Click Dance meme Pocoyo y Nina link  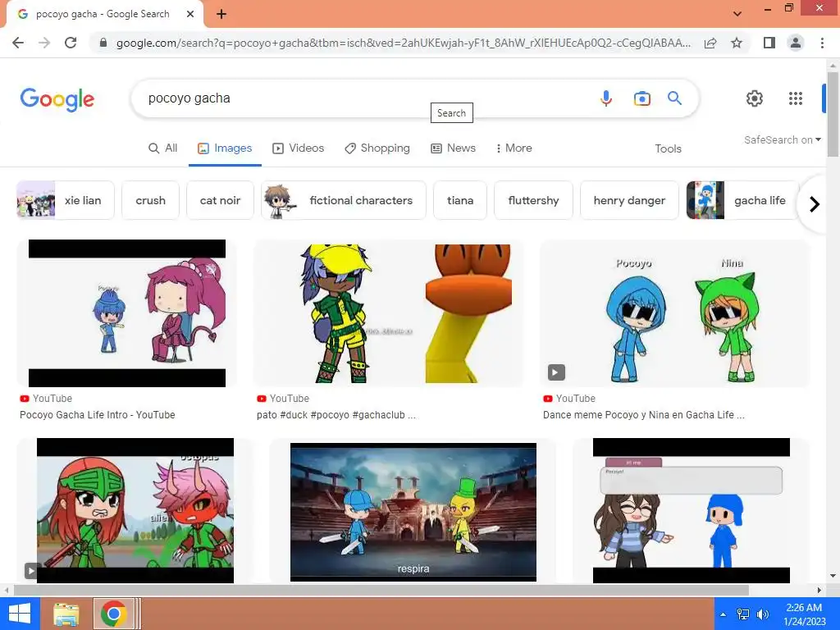click(x=643, y=415)
